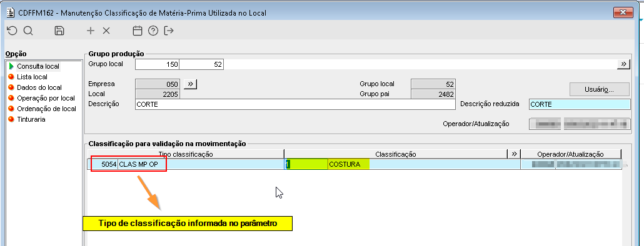Click the Classificação column header
644x246 pixels.
coord(396,154)
